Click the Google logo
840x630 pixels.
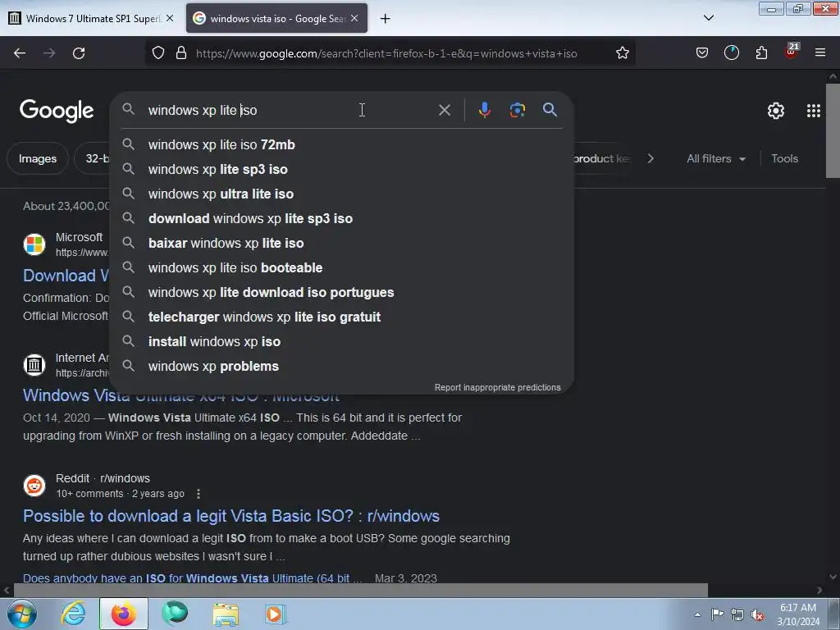coord(57,111)
